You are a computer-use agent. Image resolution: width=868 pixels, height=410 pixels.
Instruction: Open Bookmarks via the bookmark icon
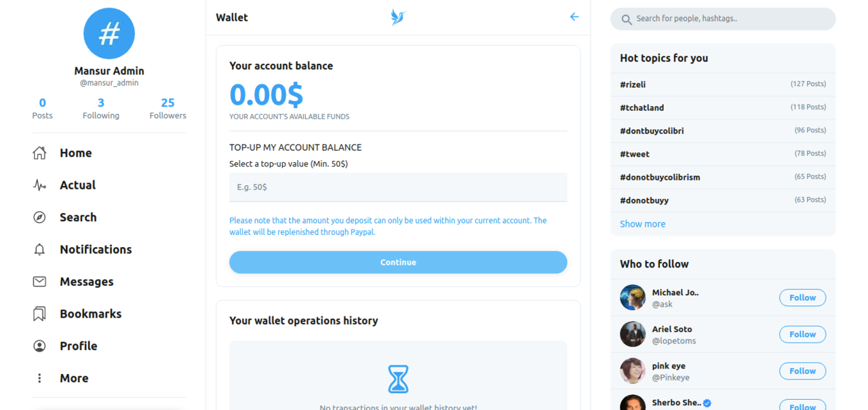point(39,314)
